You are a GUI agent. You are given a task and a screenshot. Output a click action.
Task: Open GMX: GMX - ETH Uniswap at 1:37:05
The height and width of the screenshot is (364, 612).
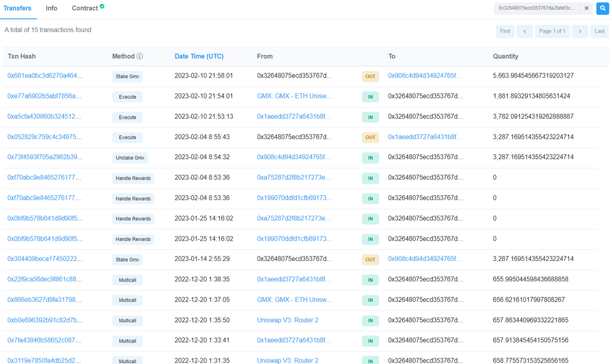tap(295, 300)
